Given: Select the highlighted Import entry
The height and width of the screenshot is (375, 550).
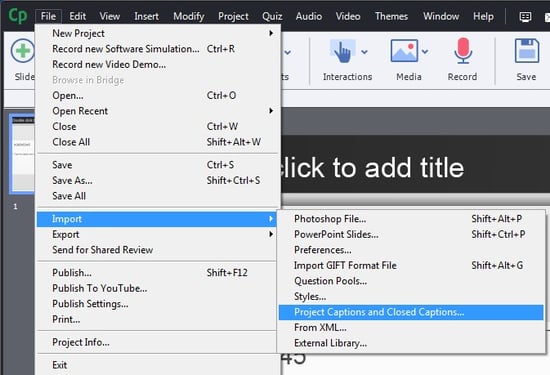Looking at the screenshot, I should coord(157,219).
